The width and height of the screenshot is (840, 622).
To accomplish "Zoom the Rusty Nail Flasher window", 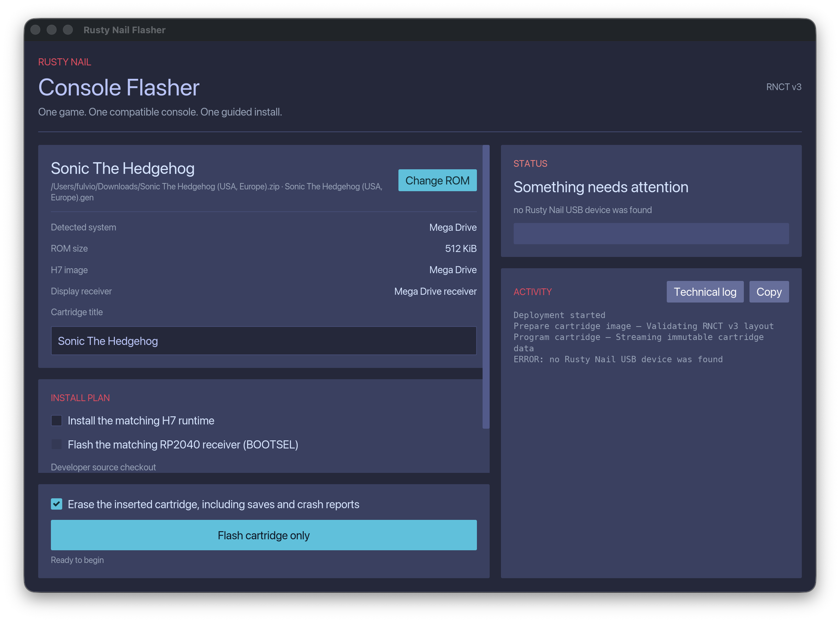I will tap(68, 30).
